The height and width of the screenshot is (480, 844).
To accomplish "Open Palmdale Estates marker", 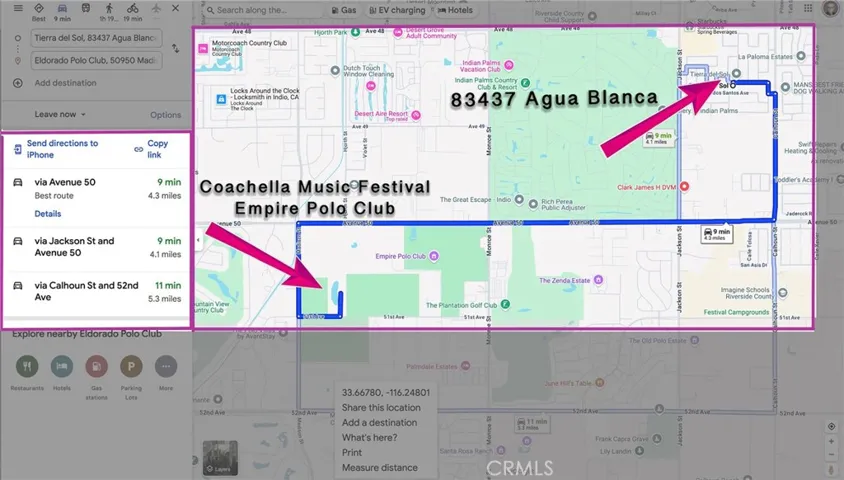I will [465, 366].
